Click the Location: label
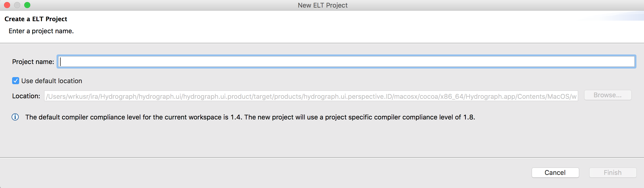This screenshot has width=644, height=188. [x=26, y=96]
